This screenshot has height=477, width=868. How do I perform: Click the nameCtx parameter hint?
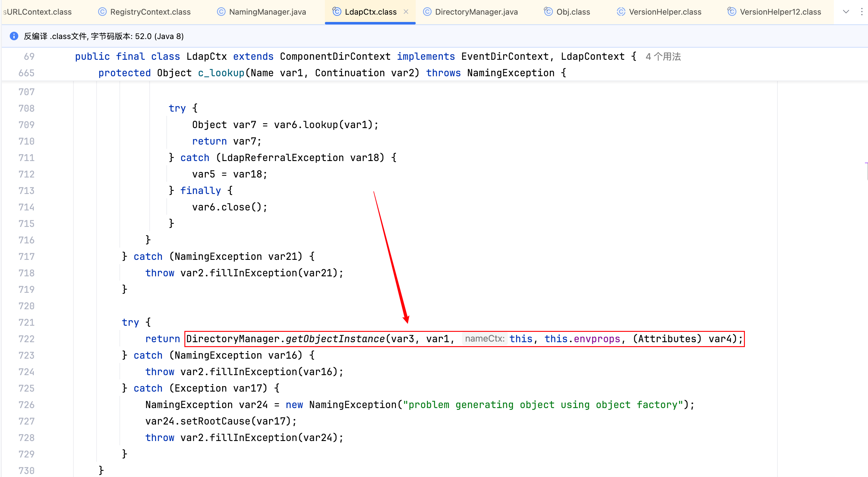coord(484,339)
